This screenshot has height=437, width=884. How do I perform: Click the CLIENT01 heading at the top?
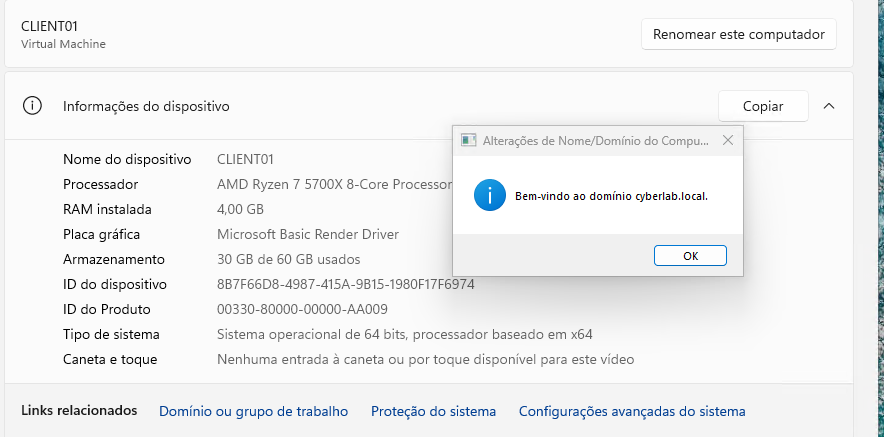[49, 26]
